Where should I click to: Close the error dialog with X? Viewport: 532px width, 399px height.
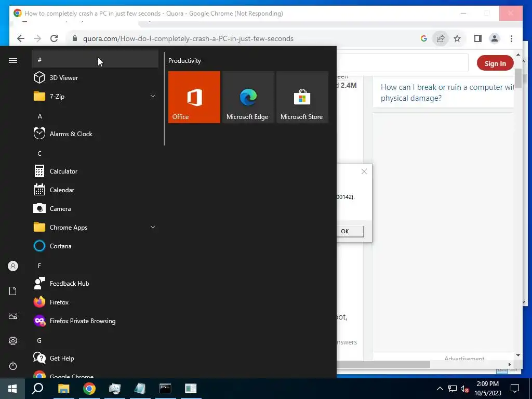click(364, 171)
